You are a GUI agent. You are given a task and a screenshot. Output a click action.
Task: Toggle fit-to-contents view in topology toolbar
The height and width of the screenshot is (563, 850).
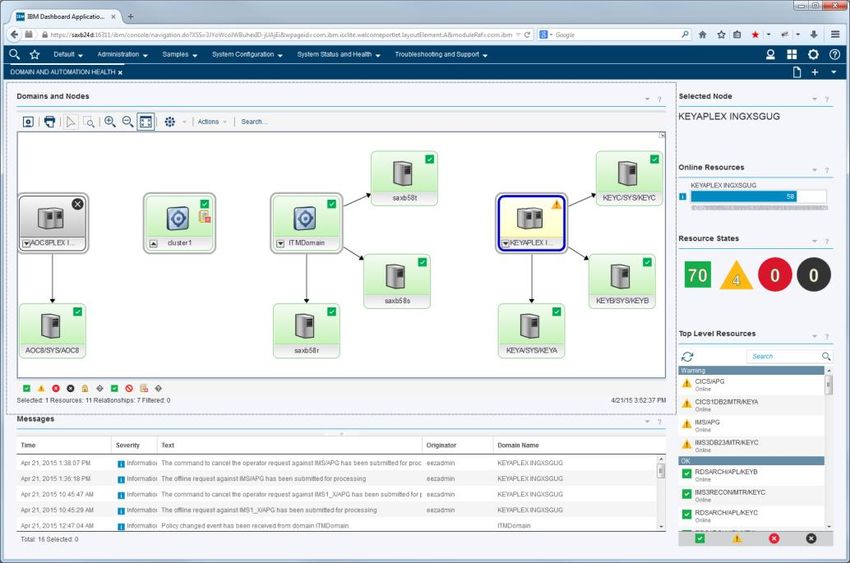coord(146,122)
